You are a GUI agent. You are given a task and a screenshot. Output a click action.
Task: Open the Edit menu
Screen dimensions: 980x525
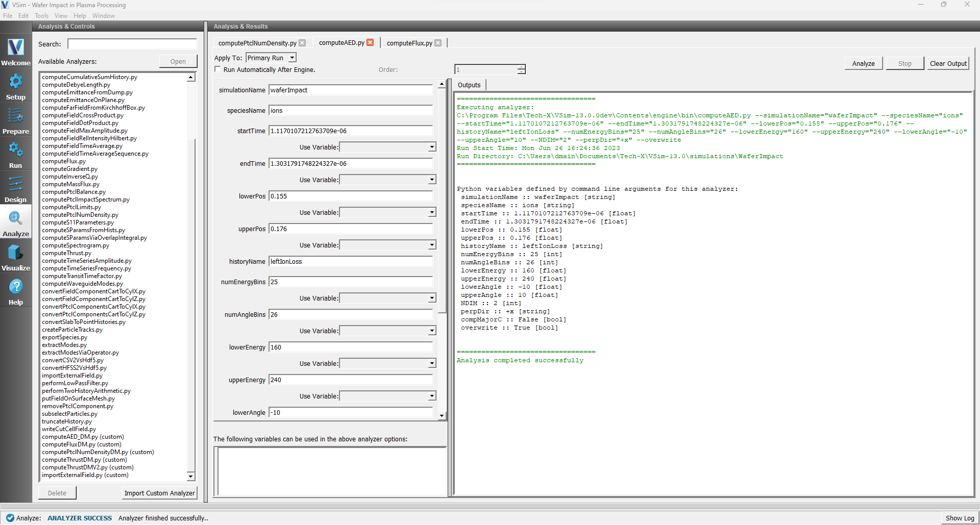pyautogui.click(x=23, y=16)
